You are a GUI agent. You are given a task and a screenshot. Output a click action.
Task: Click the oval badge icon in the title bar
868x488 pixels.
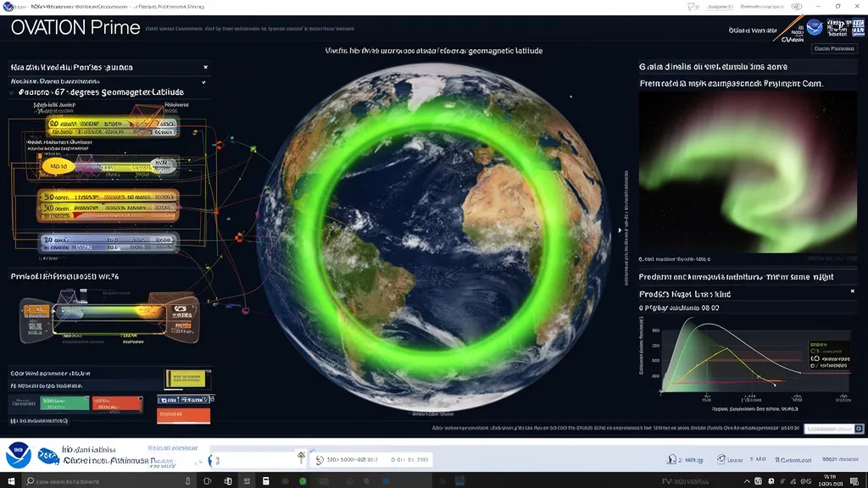click(797, 7)
